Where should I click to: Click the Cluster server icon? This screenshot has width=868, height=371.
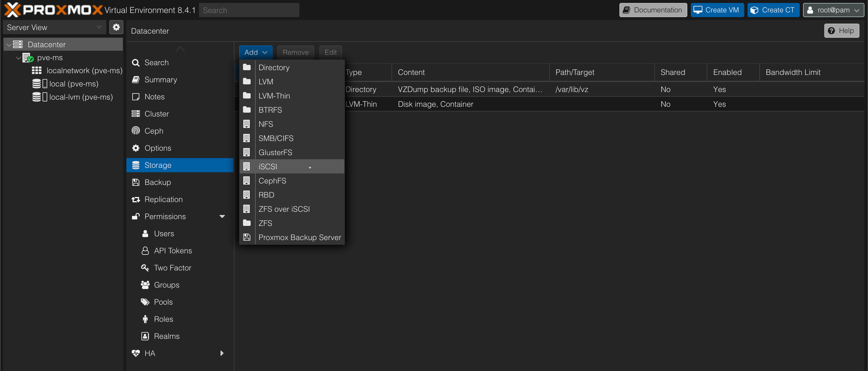pos(136,114)
